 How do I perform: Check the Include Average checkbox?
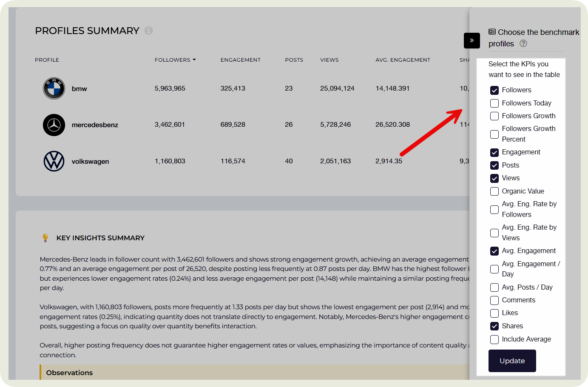tap(494, 339)
